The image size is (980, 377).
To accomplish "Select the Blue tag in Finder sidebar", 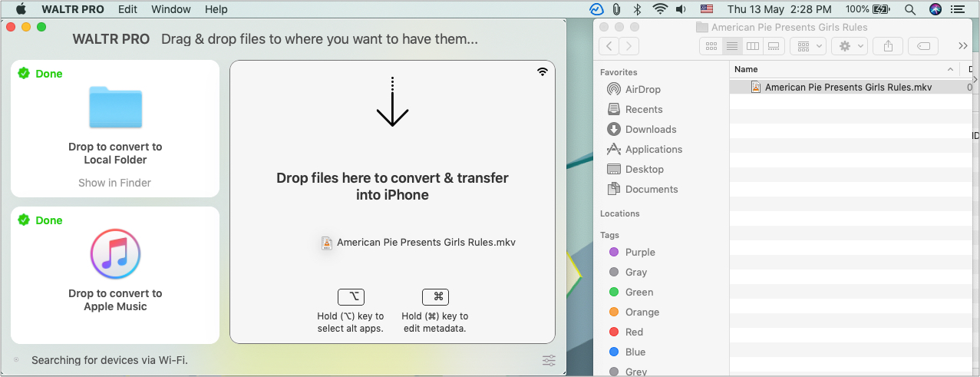I will [635, 352].
